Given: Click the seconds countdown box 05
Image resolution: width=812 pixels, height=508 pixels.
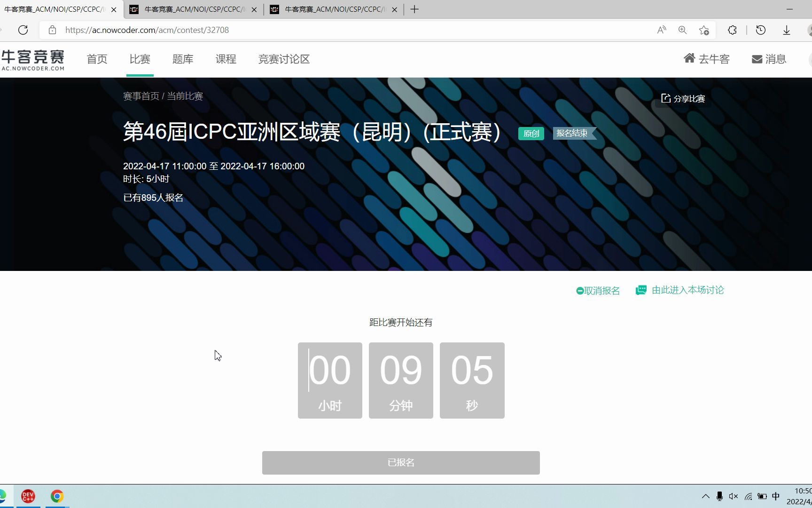Looking at the screenshot, I should pos(472,381).
